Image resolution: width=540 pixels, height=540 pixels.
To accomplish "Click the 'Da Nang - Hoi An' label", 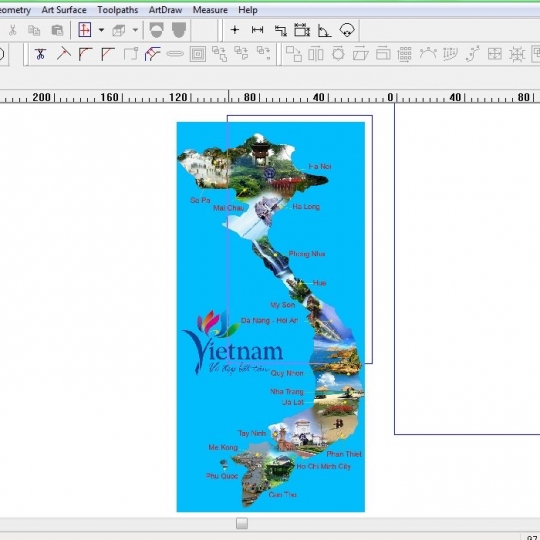I will [269, 320].
